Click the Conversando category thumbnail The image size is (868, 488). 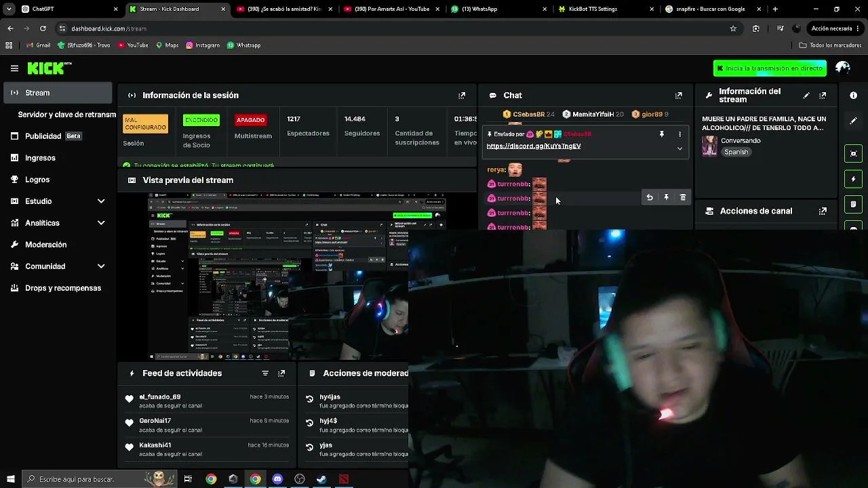709,146
